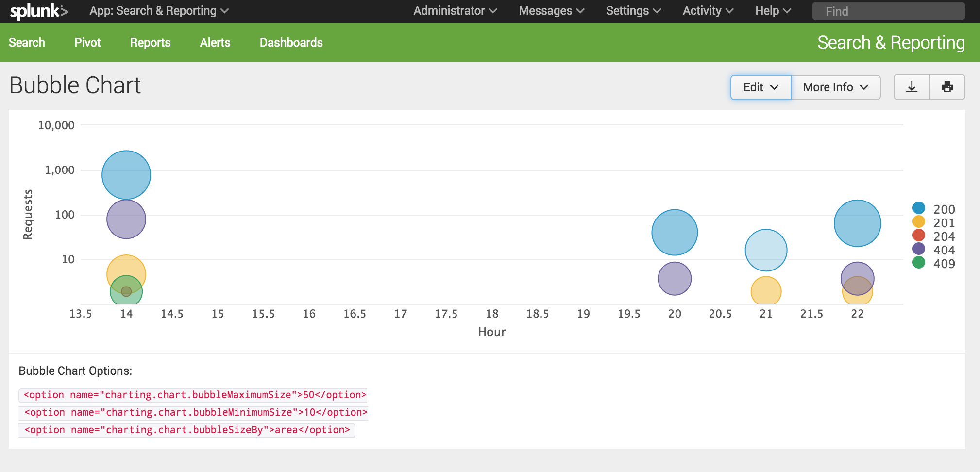
Task: Open the Dashboards section
Action: [291, 43]
